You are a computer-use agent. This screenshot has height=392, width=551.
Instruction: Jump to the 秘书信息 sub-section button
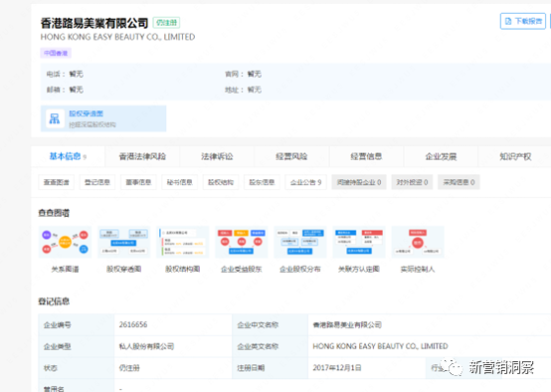[x=180, y=182]
